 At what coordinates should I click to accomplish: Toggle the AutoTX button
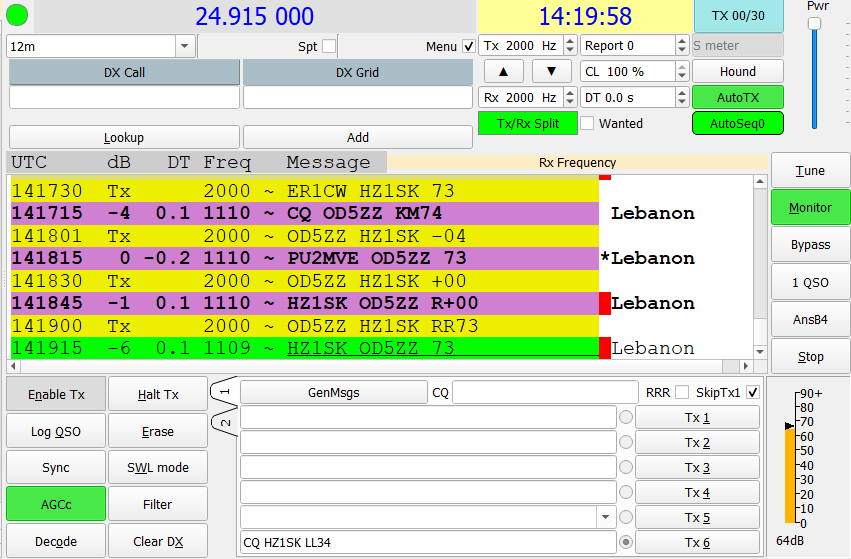pyautogui.click(x=738, y=98)
